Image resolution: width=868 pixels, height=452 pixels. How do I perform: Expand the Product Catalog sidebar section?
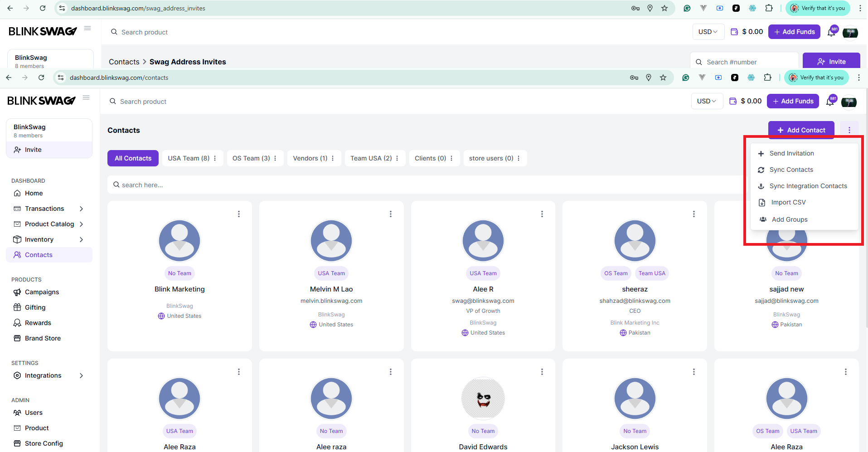pos(81,224)
